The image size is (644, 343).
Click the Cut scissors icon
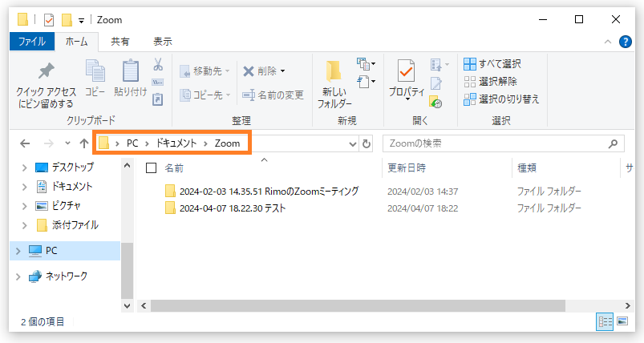[x=158, y=64]
